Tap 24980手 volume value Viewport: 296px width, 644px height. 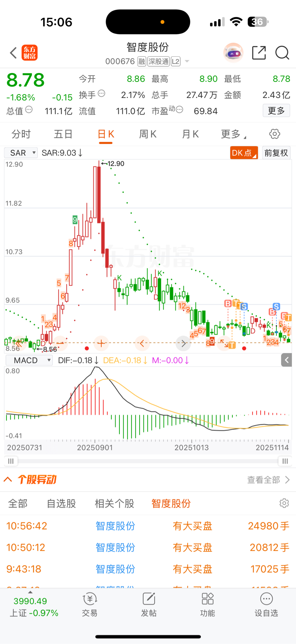click(268, 526)
